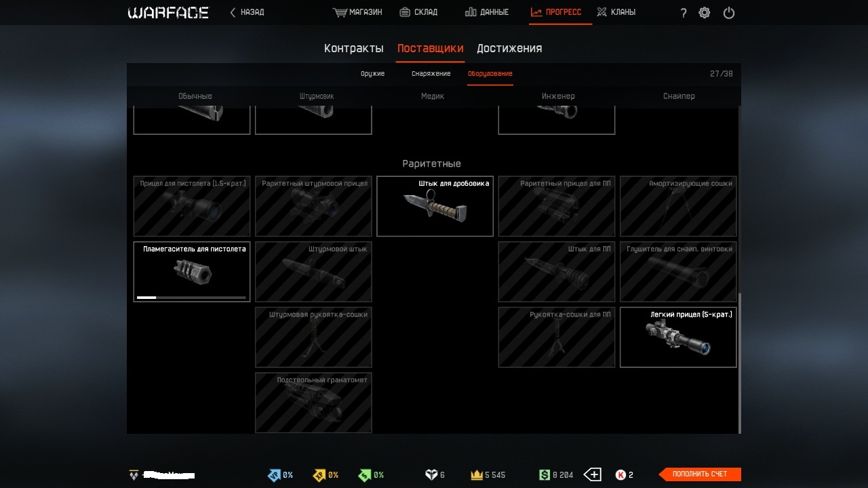This screenshot has height=488, width=868.
Task: Select the Снаряжение sub-tab
Action: [431, 74]
